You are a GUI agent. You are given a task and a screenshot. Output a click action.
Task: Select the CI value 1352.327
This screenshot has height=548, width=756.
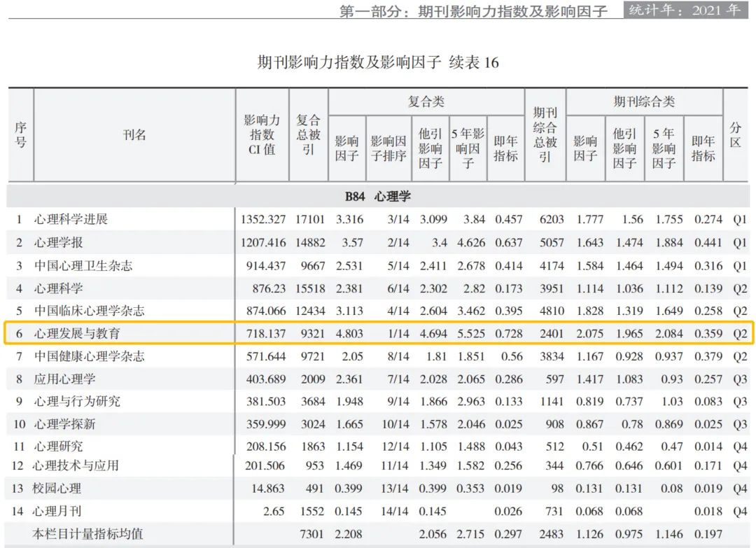coord(262,220)
